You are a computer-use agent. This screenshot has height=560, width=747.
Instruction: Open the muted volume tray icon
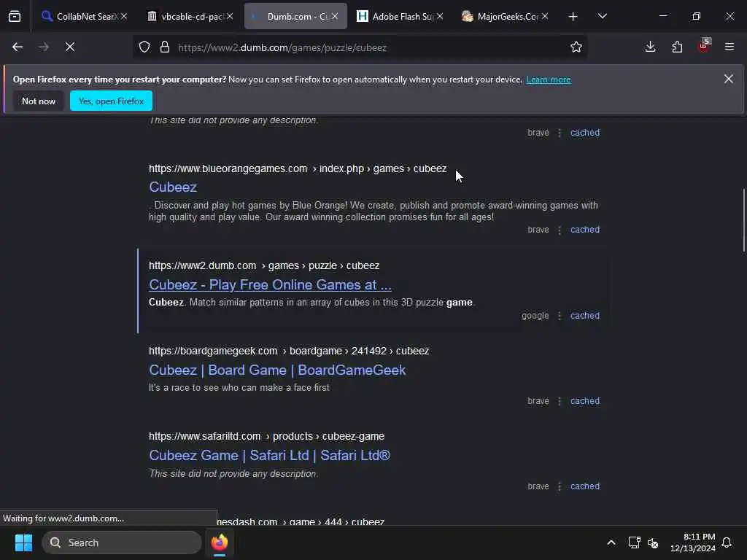[653, 542]
